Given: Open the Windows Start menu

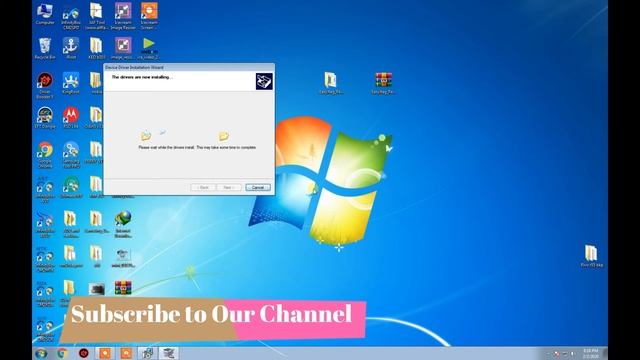Looking at the screenshot, I should [x=41, y=353].
